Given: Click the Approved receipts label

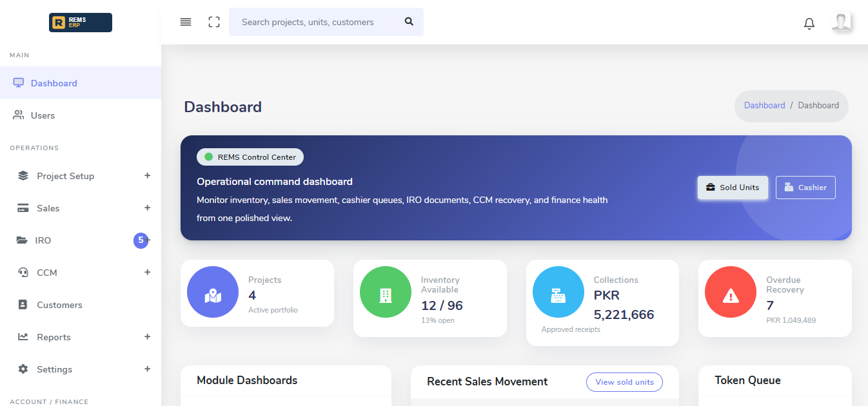Looking at the screenshot, I should 571,329.
